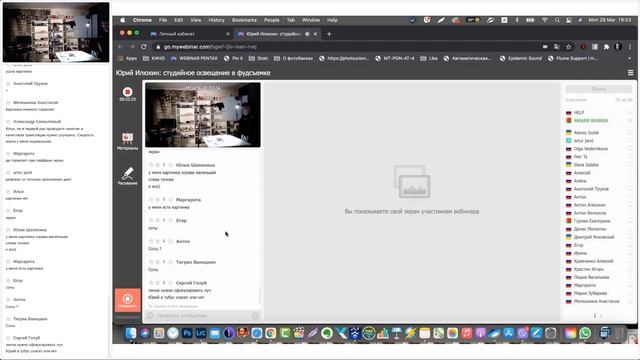Screen dimensions: 640x360
Task: Go back in the Chrome toolbar
Action: (x=120, y=47)
